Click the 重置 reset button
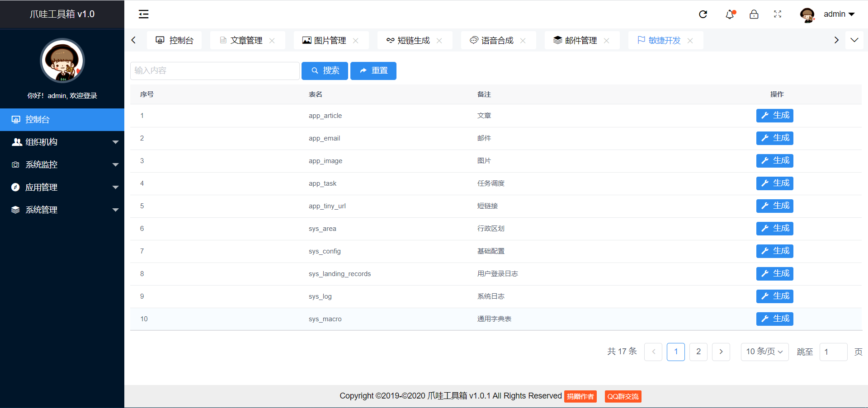 tap(373, 71)
